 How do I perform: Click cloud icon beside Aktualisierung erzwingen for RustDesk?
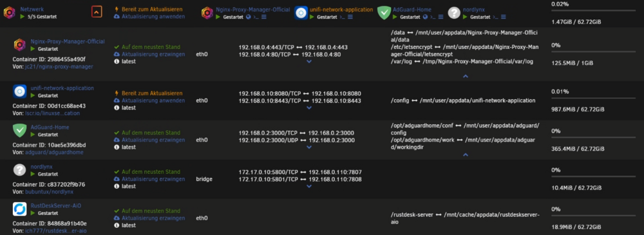[x=117, y=218]
